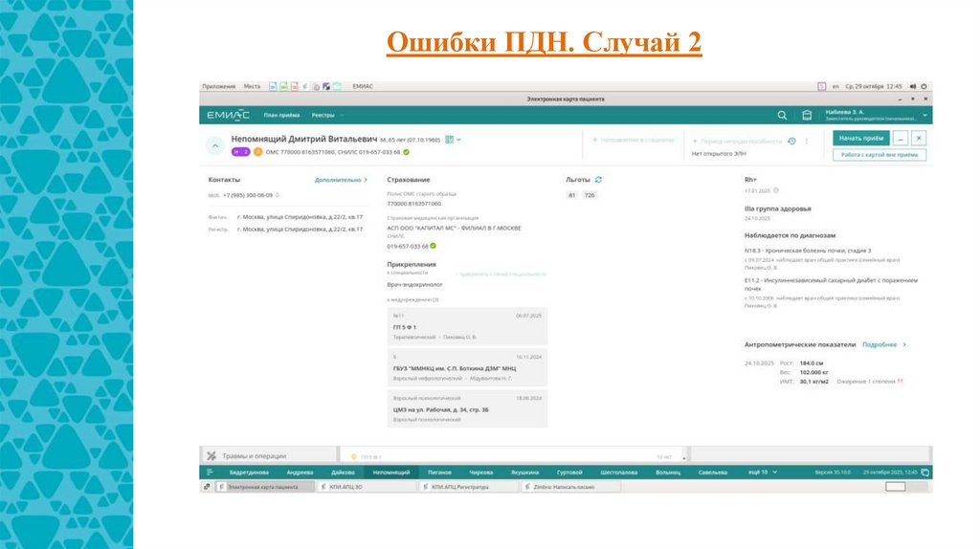Viewport: 980px width, 549px height.
Task: Switch to patient tab Непомнящий
Action: point(391,472)
